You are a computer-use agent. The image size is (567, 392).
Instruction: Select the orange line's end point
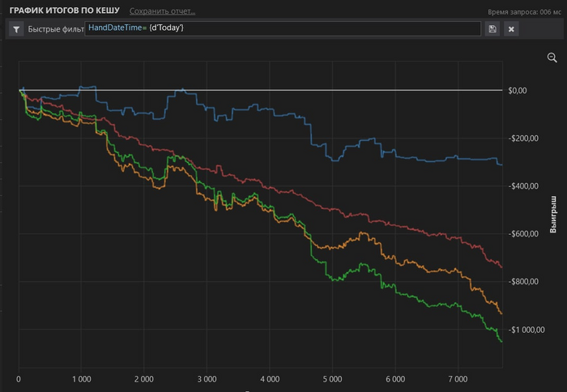[501, 313]
